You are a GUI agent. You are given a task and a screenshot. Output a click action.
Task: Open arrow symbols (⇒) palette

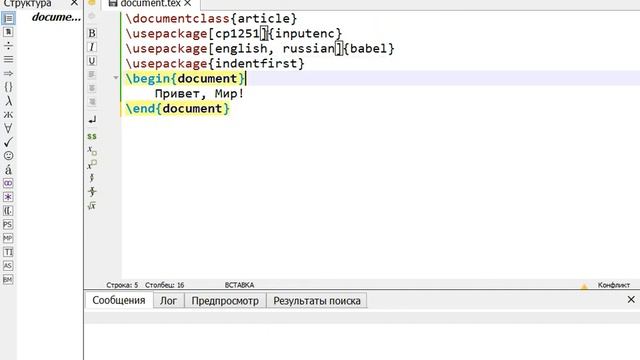click(x=8, y=73)
